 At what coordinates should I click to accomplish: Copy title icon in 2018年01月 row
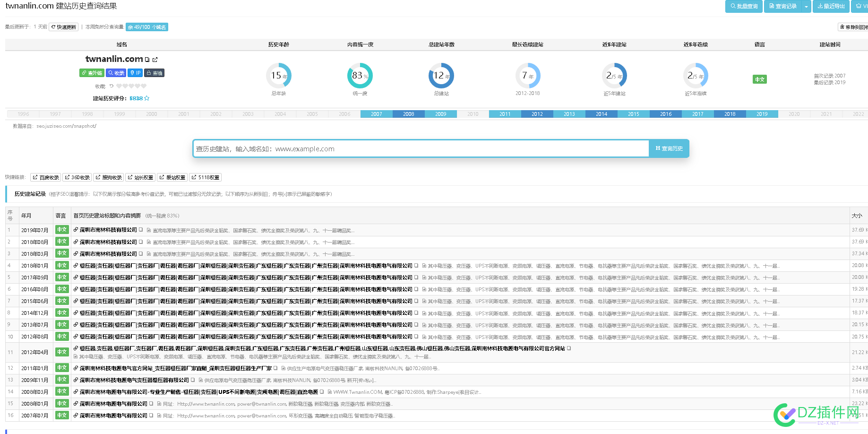tap(416, 265)
